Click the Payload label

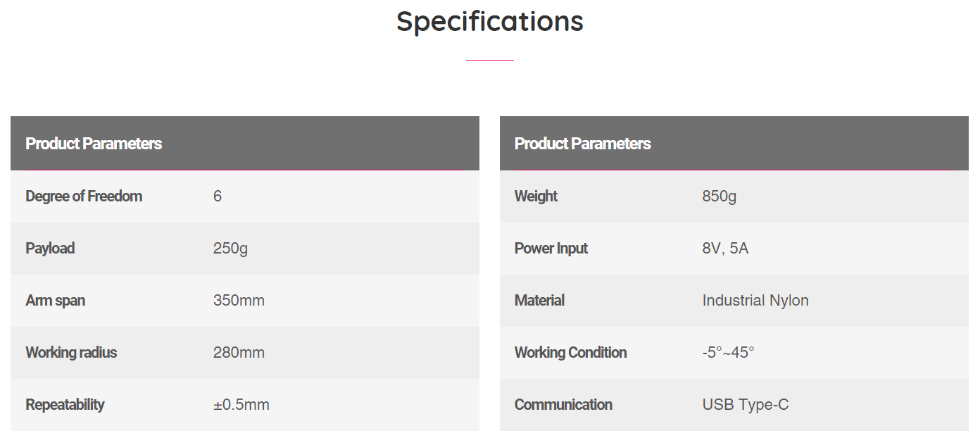click(x=50, y=249)
